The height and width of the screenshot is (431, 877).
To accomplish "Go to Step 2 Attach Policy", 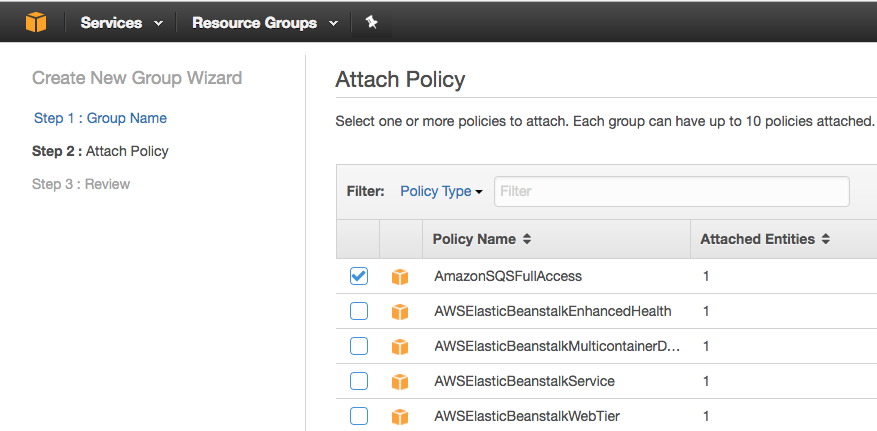I will 100,151.
